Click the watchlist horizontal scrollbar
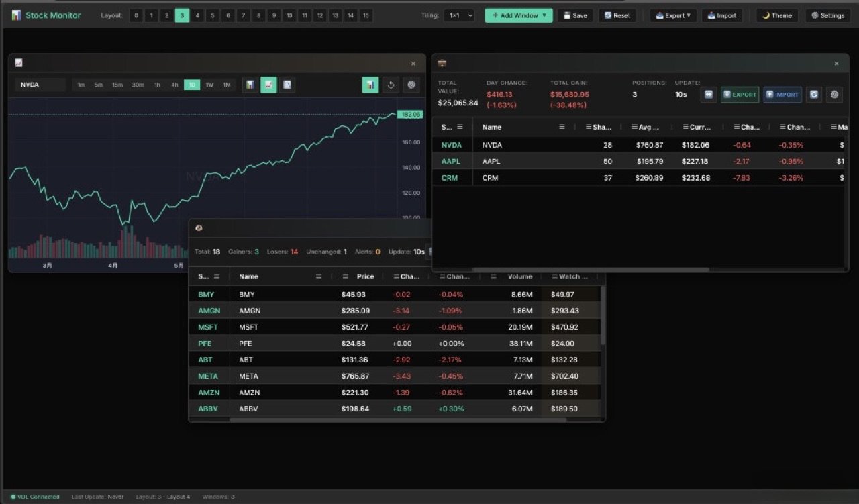The width and height of the screenshot is (859, 504). pos(397,420)
